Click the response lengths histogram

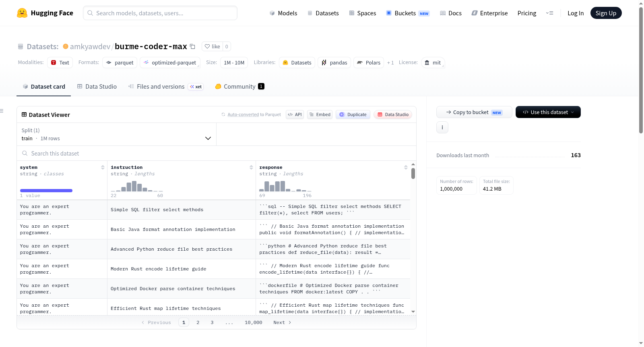tap(285, 186)
